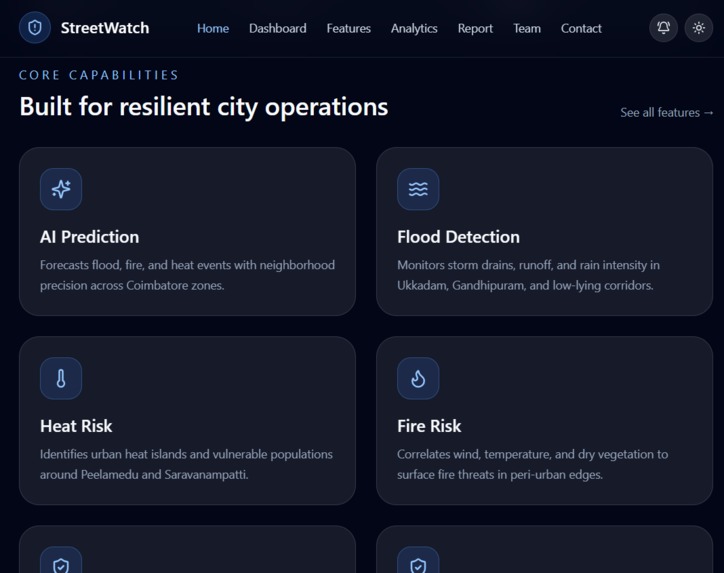The height and width of the screenshot is (573, 724).
Task: Open the Contact nav link
Action: pos(581,28)
